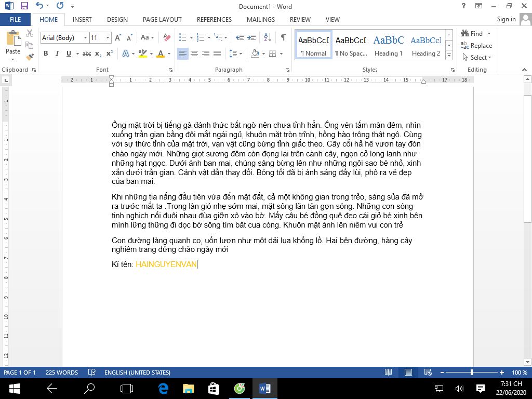532x399 pixels.
Task: Toggle show paragraph marks
Action: click(284, 37)
